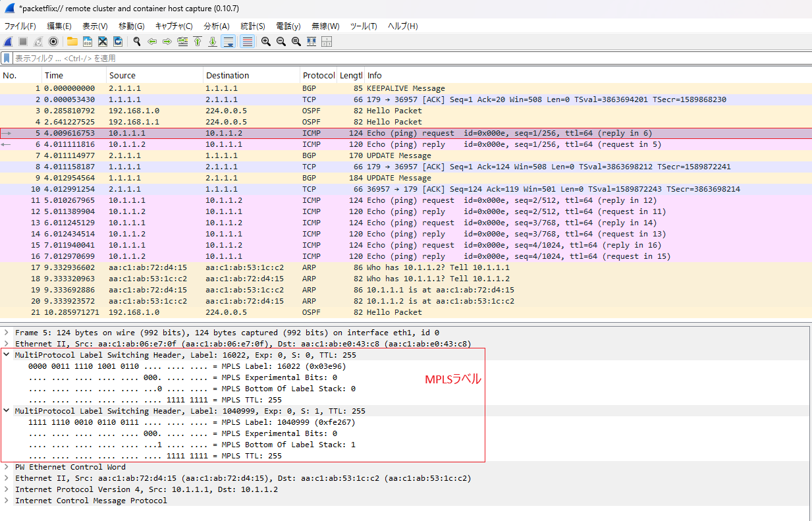The width and height of the screenshot is (812, 521).
Task: Click the Source column header
Action: click(122, 76)
